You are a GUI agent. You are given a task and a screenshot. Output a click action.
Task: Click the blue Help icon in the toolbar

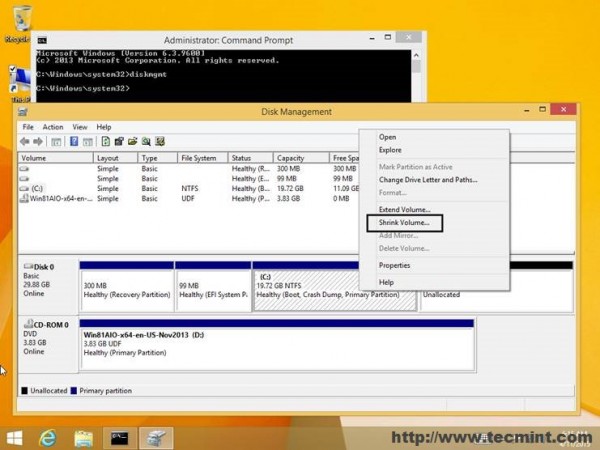[74, 142]
